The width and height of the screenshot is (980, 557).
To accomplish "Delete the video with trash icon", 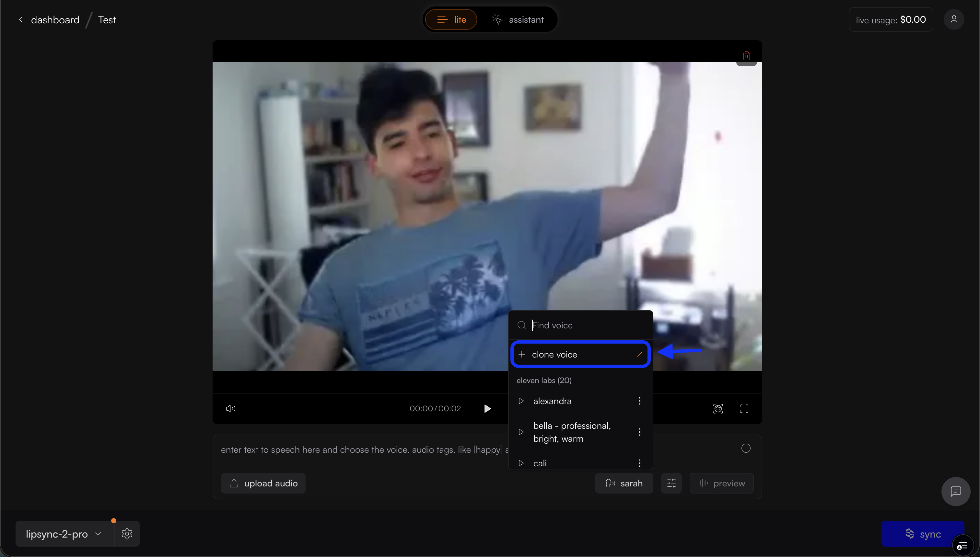I will pos(746,56).
